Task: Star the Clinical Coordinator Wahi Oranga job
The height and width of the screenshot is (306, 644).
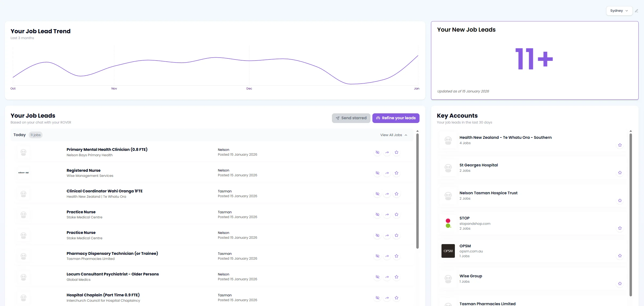Action: 396,194
